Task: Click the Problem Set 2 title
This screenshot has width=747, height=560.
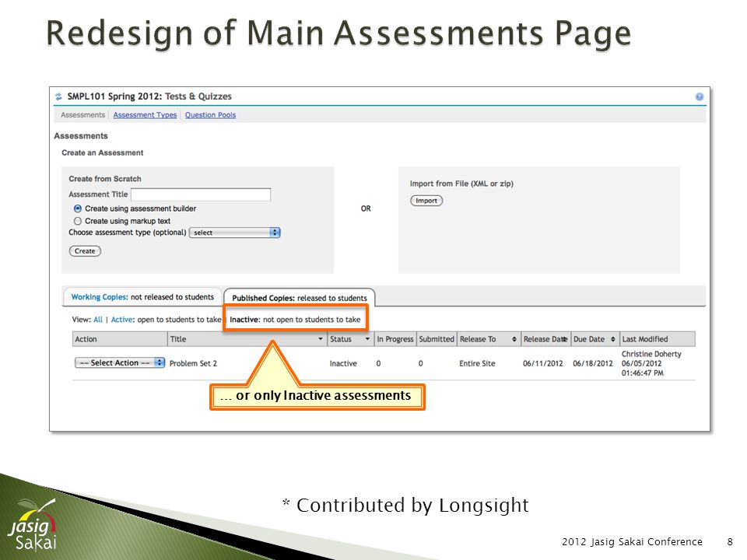Action: click(193, 363)
